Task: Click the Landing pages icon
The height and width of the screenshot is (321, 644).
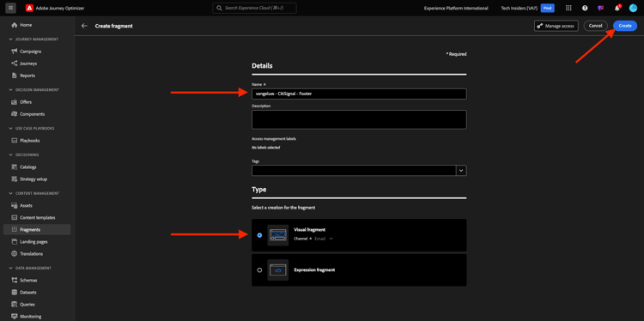Action: pyautogui.click(x=15, y=242)
